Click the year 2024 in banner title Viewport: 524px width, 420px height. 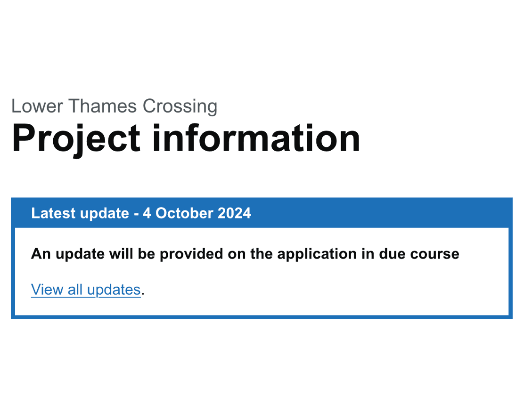click(x=234, y=213)
